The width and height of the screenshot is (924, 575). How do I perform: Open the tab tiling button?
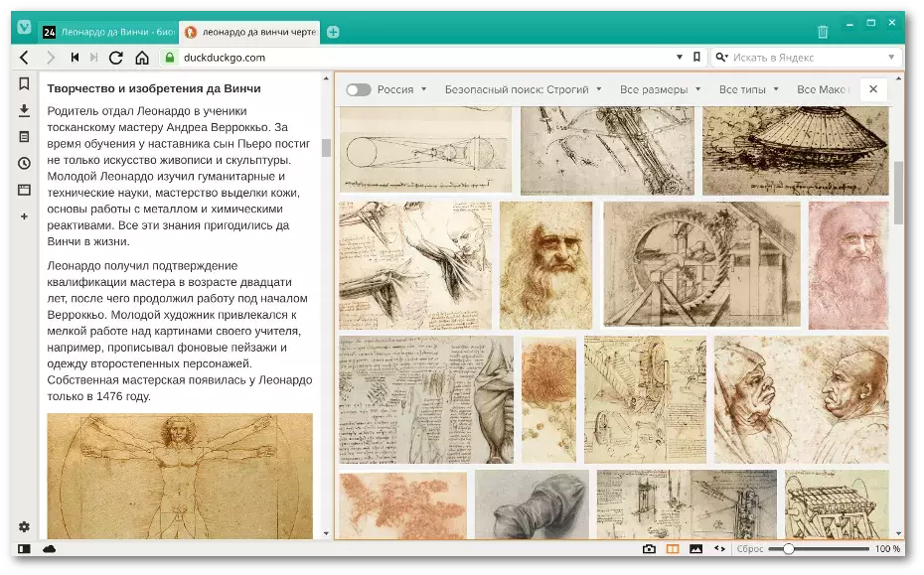tap(673, 548)
